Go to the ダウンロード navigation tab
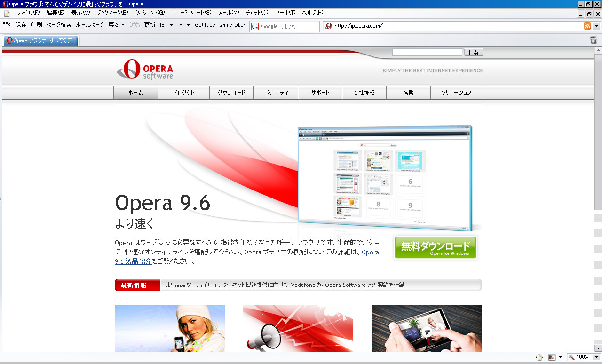 (x=231, y=93)
